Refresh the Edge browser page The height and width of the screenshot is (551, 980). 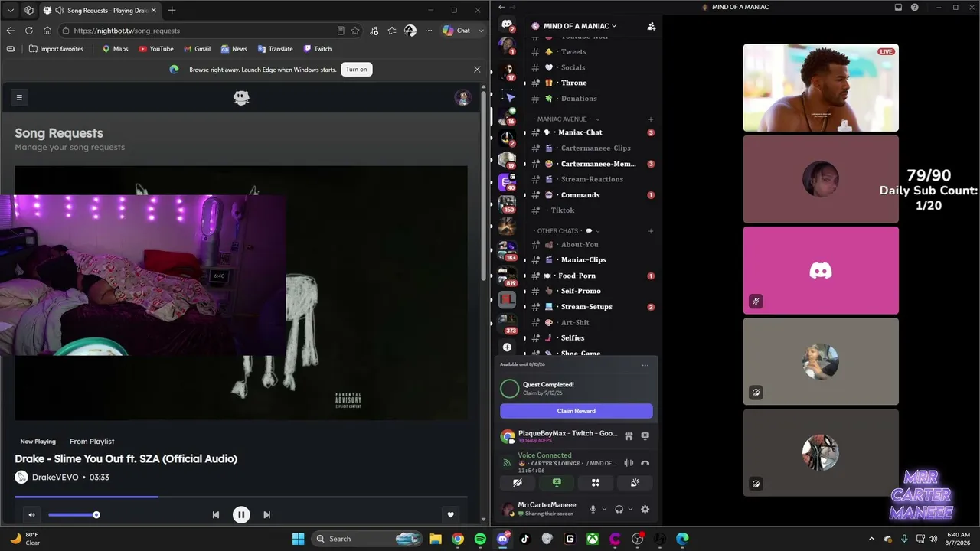(29, 31)
